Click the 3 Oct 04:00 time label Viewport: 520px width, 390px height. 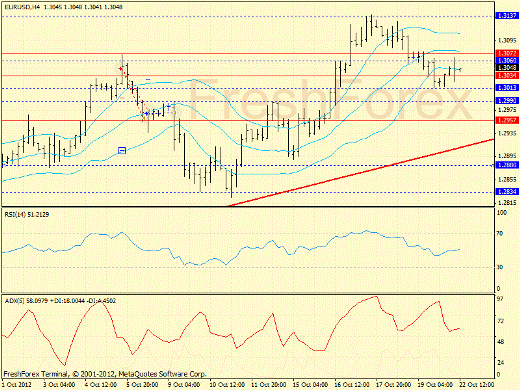click(59, 385)
